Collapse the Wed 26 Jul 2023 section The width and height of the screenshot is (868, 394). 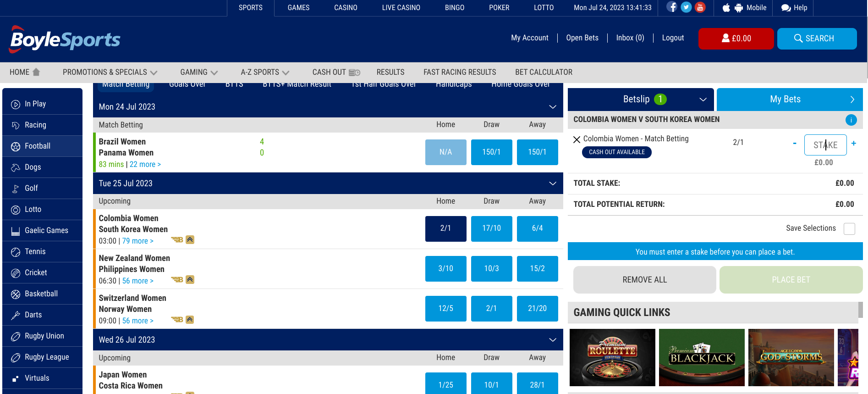[553, 340]
